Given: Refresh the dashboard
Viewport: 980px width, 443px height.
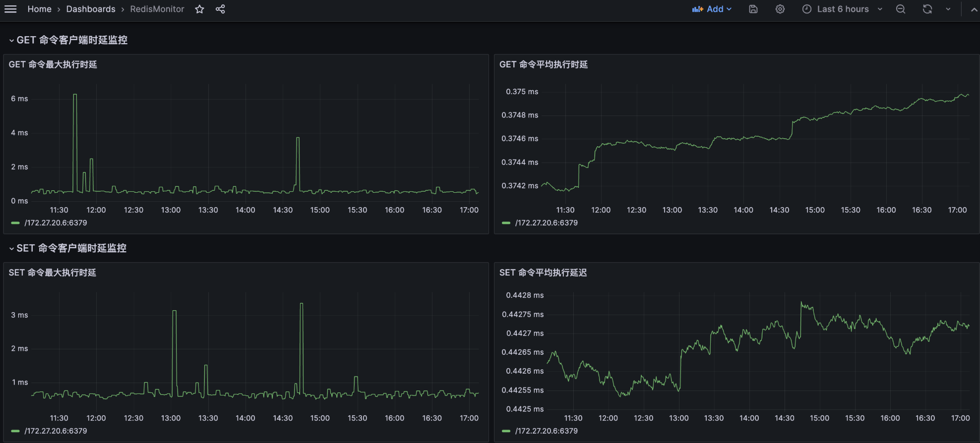Looking at the screenshot, I should coord(927,9).
